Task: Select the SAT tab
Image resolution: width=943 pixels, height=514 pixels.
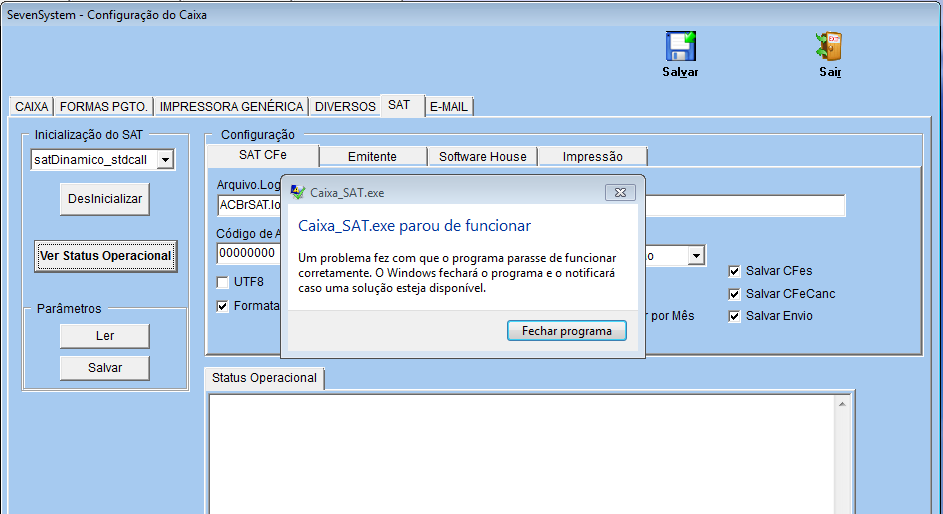Action: click(402, 105)
